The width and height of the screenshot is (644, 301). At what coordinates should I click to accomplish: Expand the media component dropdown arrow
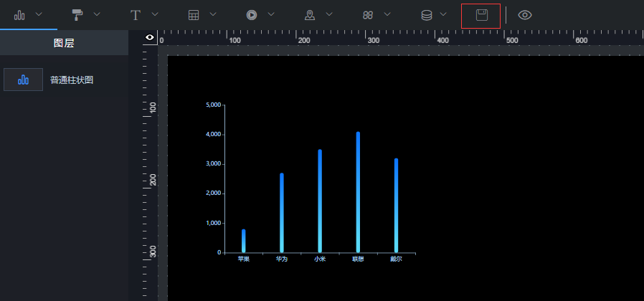click(x=271, y=14)
